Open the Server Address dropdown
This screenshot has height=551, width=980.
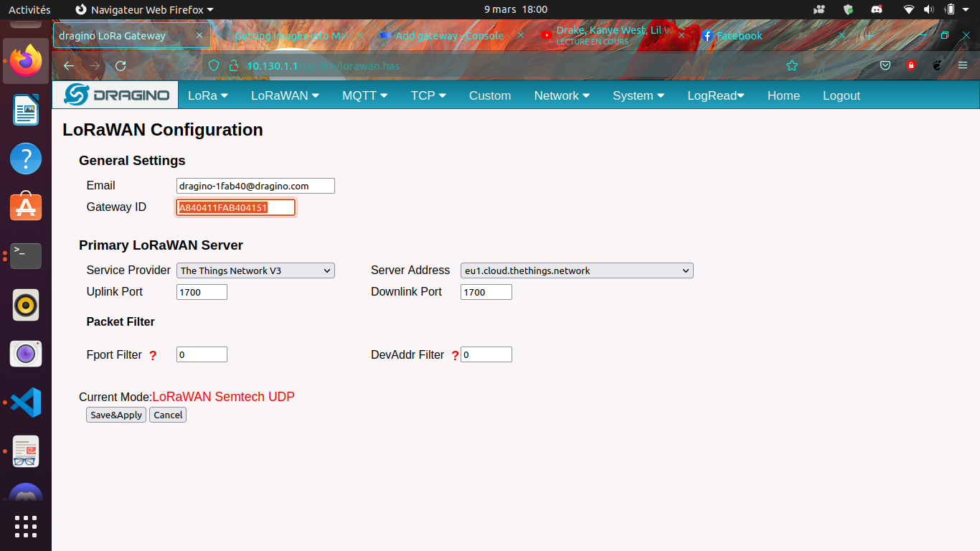click(577, 270)
